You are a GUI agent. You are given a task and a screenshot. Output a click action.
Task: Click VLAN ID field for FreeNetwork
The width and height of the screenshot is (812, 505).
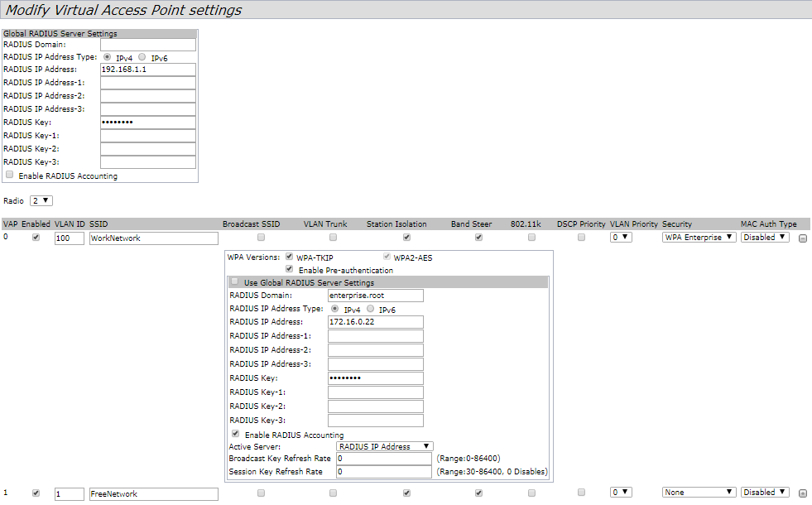[x=70, y=494]
